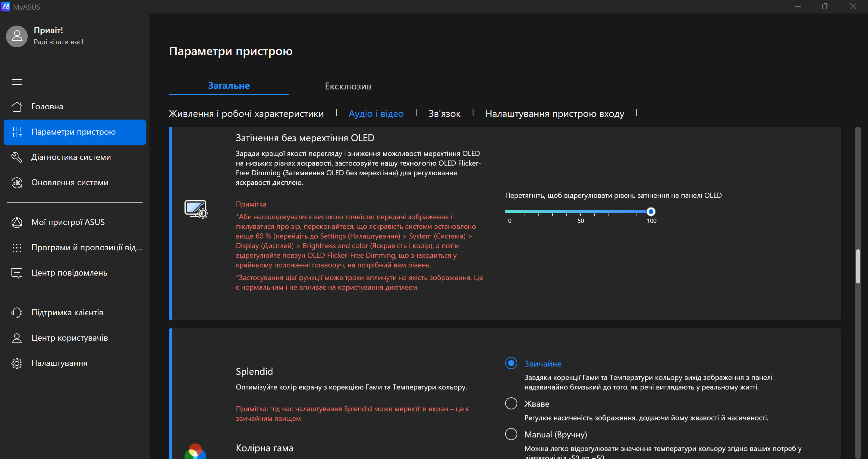Switch to the Ексклюзив tab
This screenshot has height=459, width=868.
coord(348,86)
